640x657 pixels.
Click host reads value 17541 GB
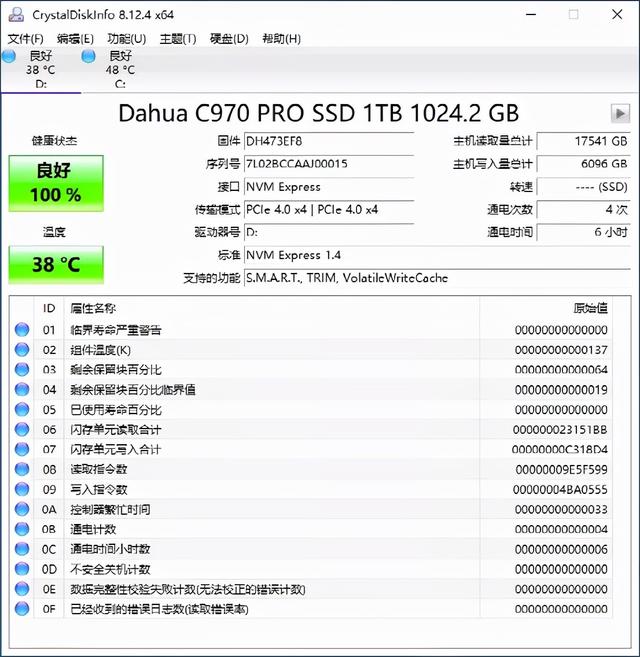(x=583, y=141)
